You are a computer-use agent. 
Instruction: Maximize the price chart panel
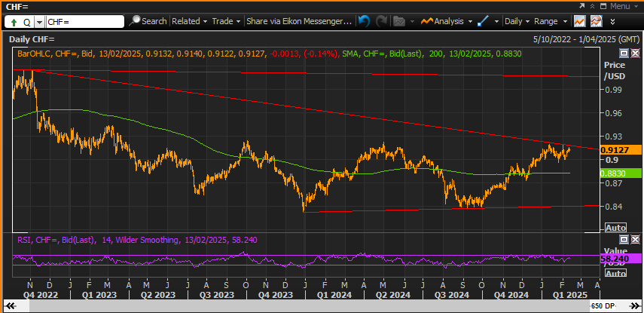(x=624, y=53)
